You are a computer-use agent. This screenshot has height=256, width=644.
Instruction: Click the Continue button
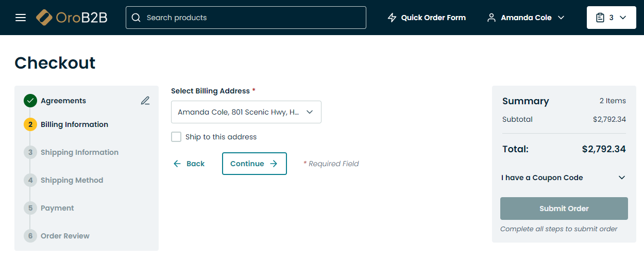pyautogui.click(x=254, y=164)
